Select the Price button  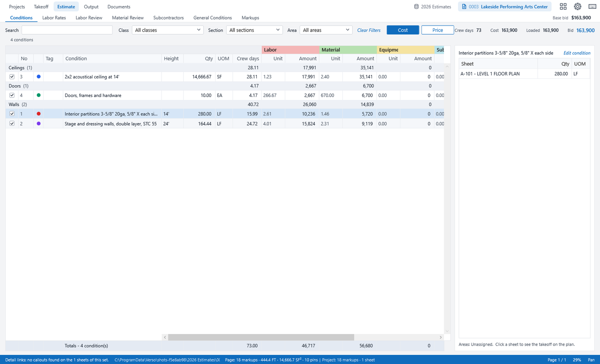point(438,30)
